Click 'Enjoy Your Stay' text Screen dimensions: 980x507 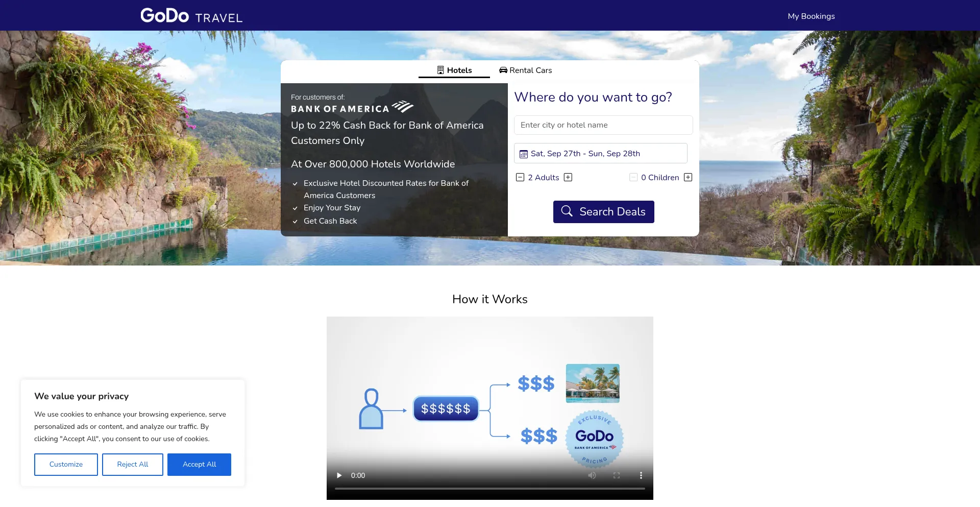(x=332, y=208)
